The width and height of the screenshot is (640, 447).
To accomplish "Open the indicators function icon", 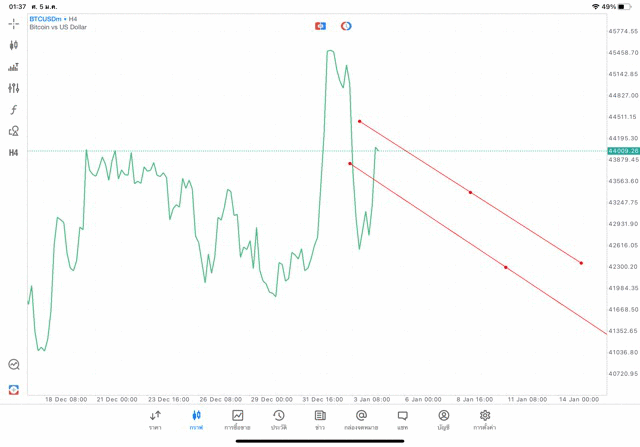I will 14,110.
